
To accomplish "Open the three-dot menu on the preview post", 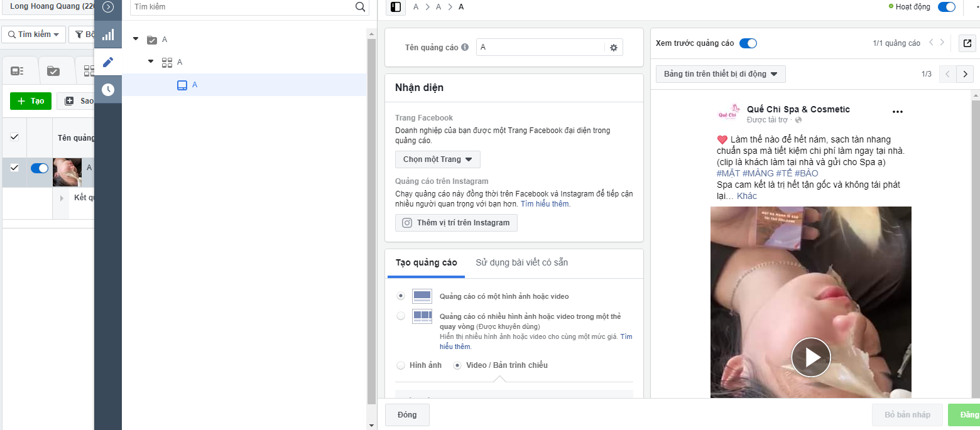I will 898,112.
